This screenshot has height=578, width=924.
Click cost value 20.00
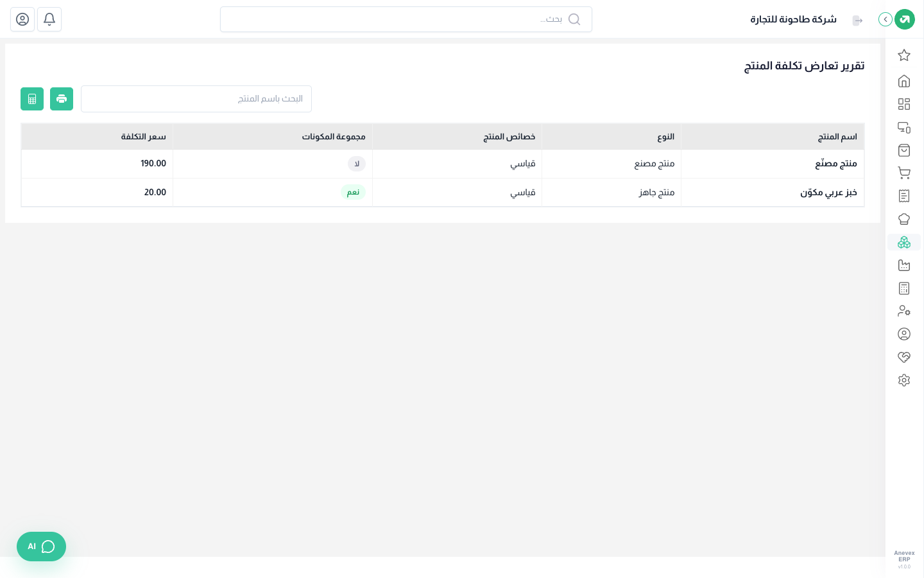[155, 193]
